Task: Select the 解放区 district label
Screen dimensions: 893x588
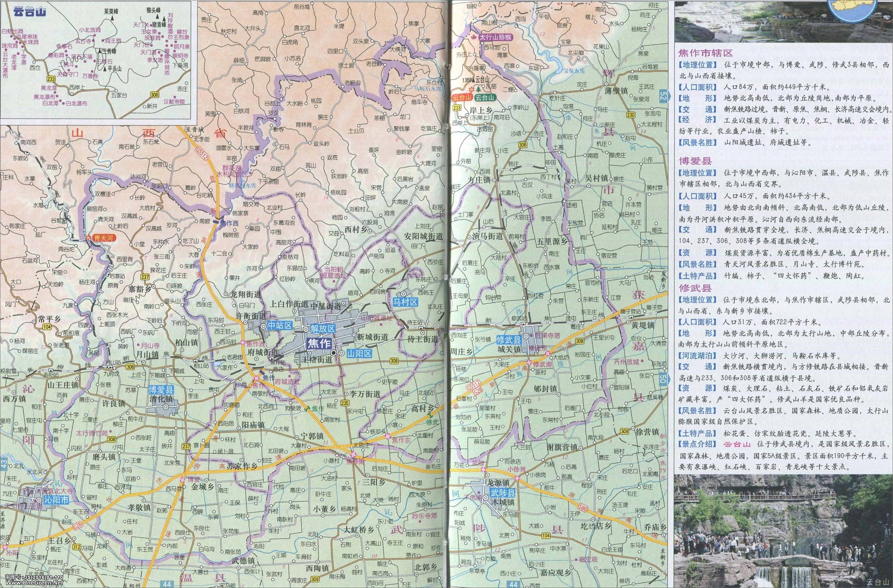Action: tap(323, 329)
